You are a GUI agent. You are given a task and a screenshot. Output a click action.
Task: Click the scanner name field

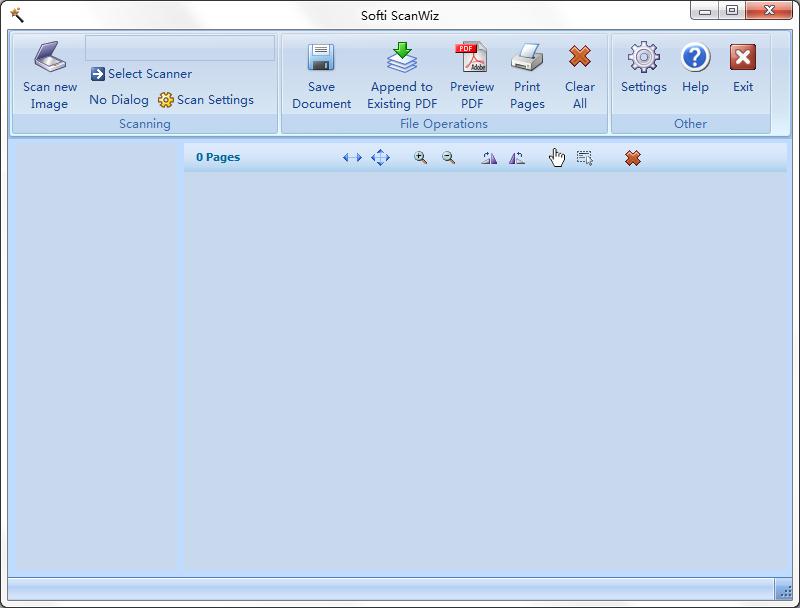coord(180,48)
